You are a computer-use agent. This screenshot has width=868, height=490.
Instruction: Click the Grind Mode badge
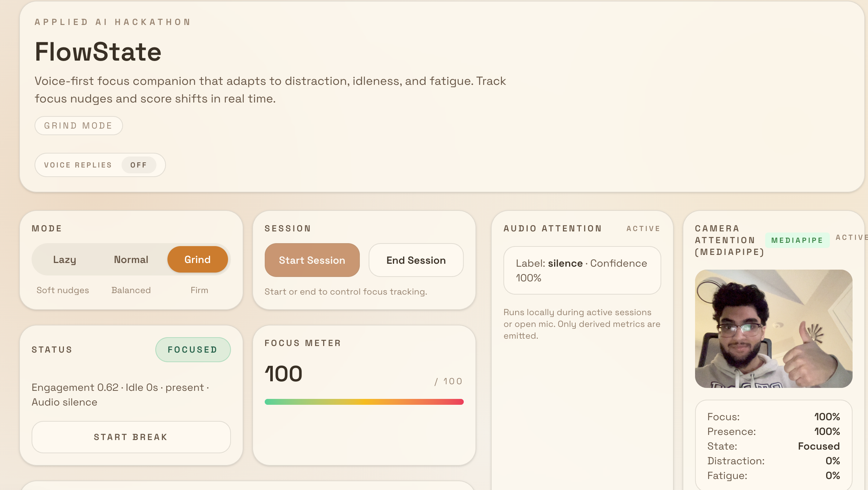click(79, 126)
